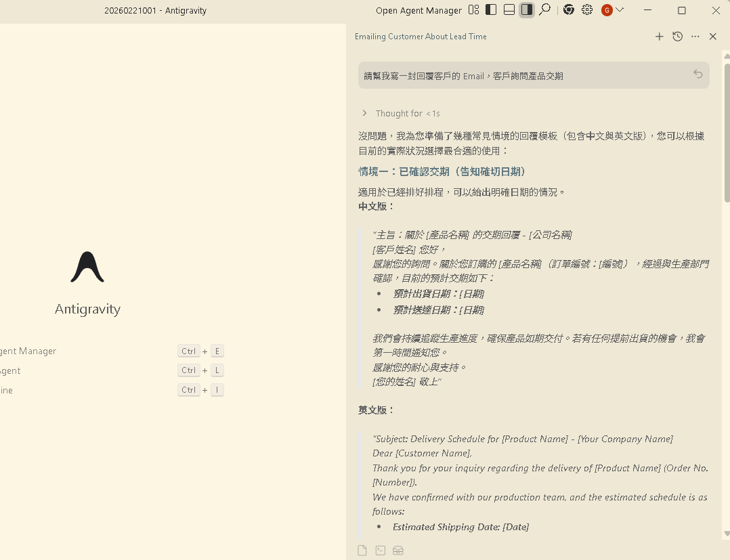The width and height of the screenshot is (730, 560).
Task: Click the red G account avatar
Action: click(606, 10)
